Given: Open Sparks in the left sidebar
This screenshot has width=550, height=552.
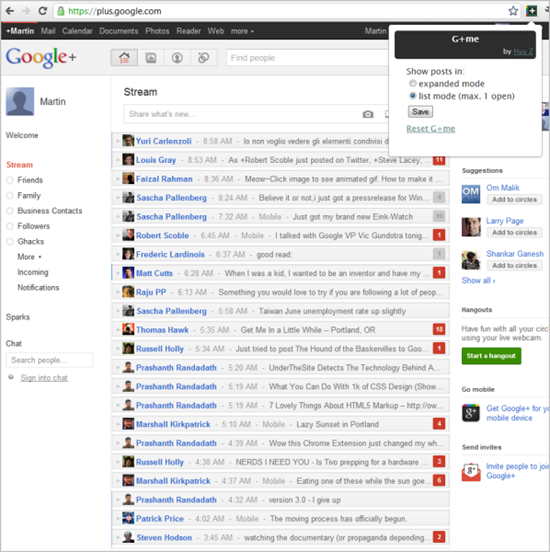Looking at the screenshot, I should tap(18, 317).
